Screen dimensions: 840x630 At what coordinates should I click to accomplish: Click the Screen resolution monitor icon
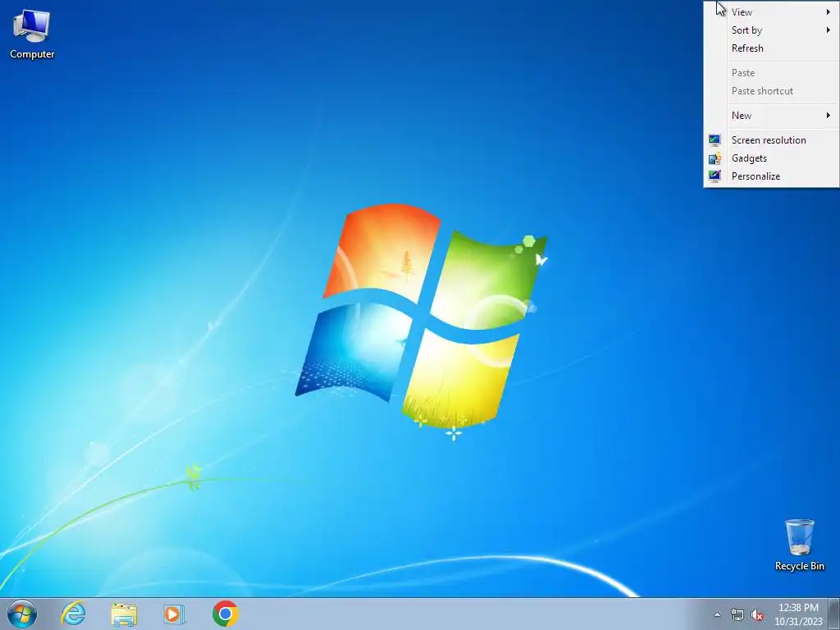click(x=714, y=140)
